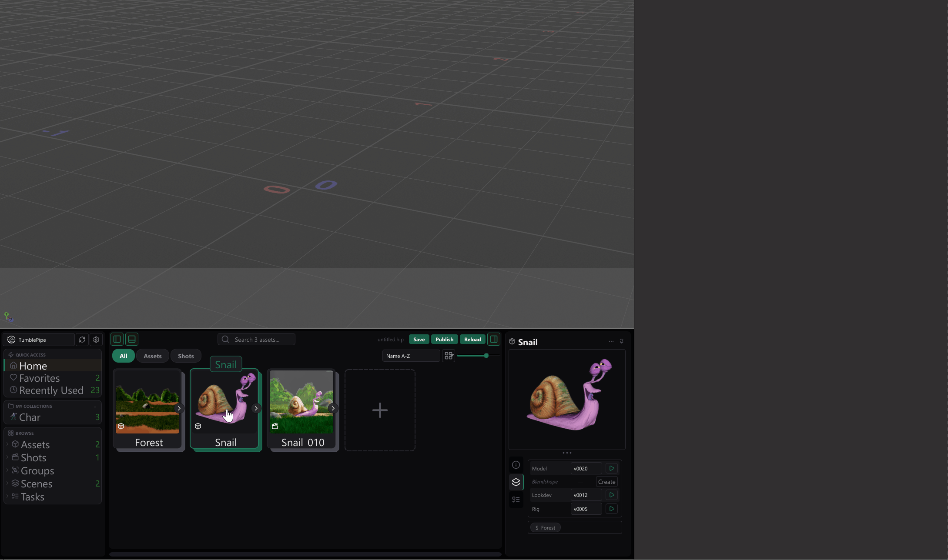Screen dimensions: 948x560
Task: Load Model v0020 with play icon
Action: [612, 468]
